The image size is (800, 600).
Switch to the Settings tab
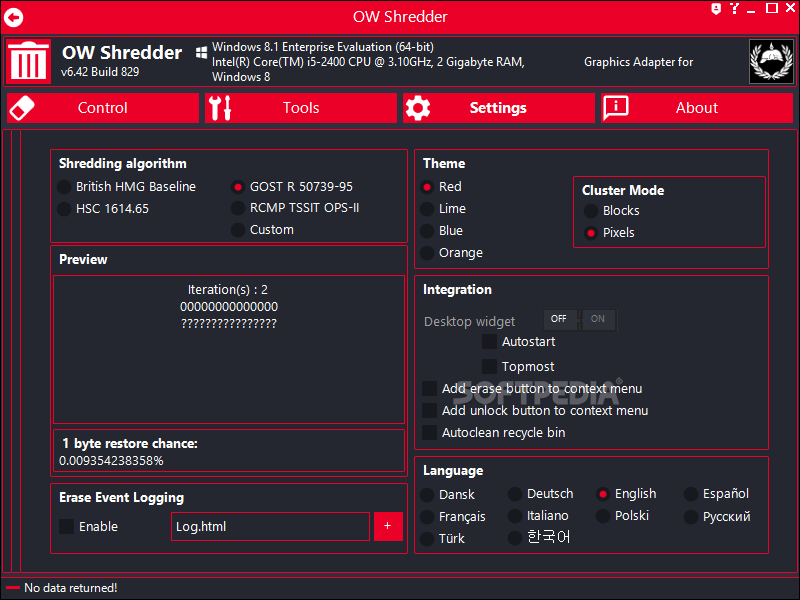tap(499, 108)
